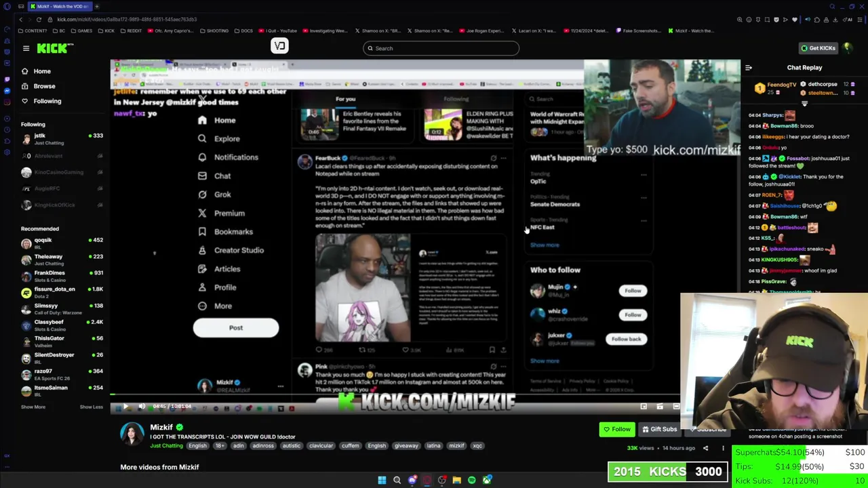Select the clavicular tag
Viewport: 868px width, 488px height.
(x=321, y=446)
